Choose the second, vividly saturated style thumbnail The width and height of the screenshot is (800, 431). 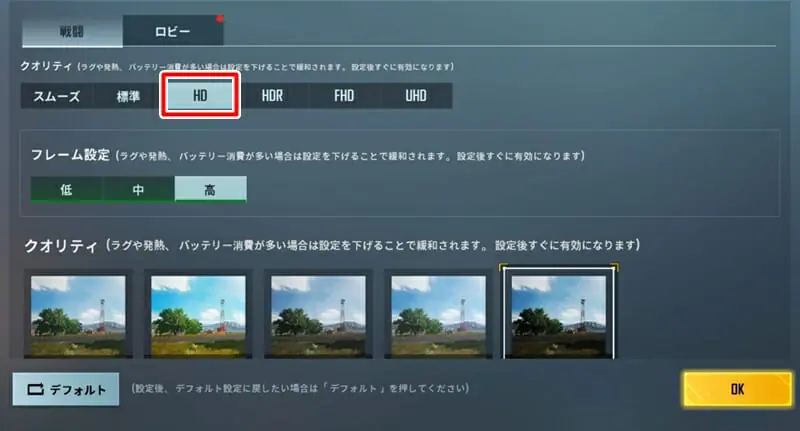(x=198, y=314)
